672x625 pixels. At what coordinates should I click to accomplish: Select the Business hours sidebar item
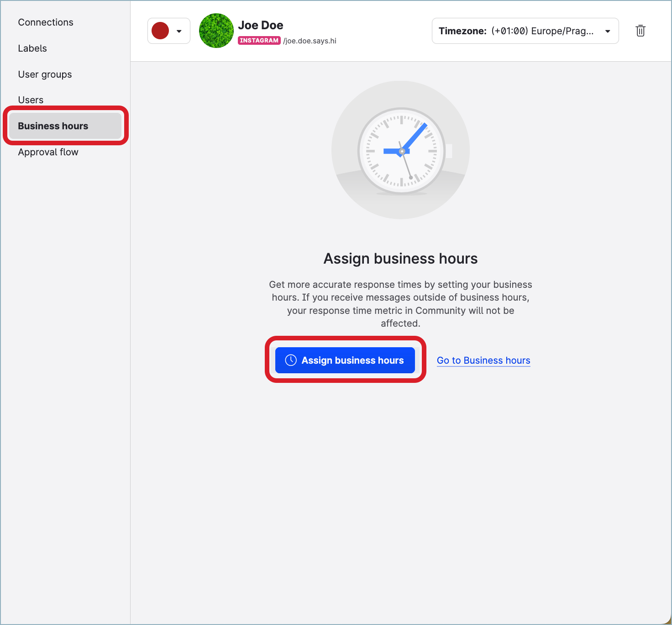pyautogui.click(x=53, y=126)
